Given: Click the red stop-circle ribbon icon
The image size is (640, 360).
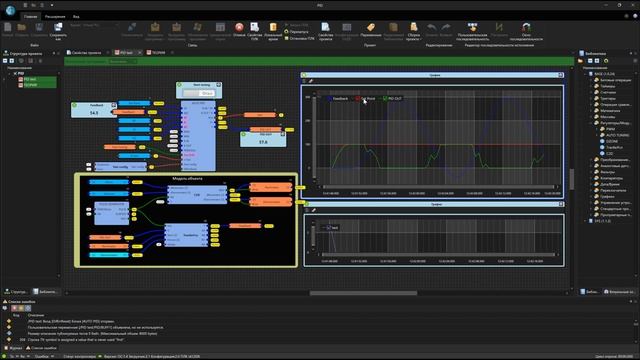Looking at the screenshot, I should tap(239, 27).
